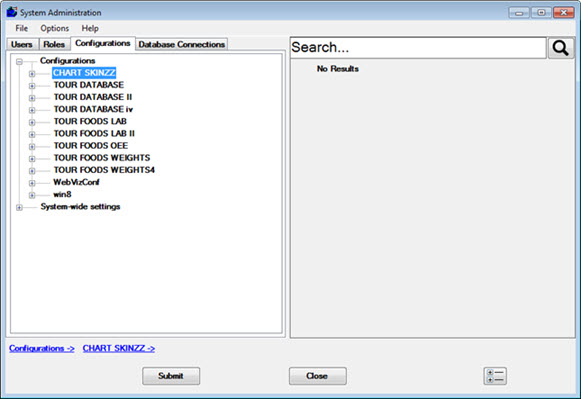Image resolution: width=581 pixels, height=399 pixels.
Task: Switch to the Roles tab
Action: [x=54, y=44]
